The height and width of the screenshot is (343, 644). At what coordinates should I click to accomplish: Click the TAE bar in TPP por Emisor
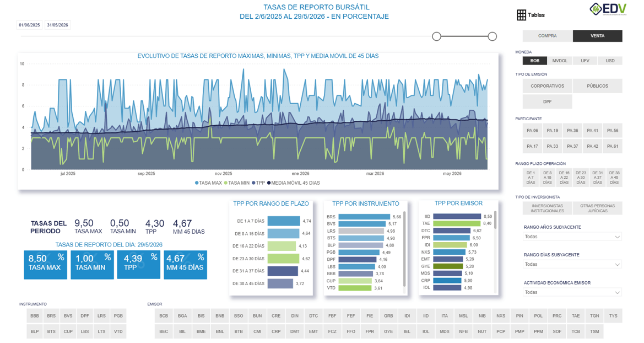pyautogui.click(x=457, y=223)
